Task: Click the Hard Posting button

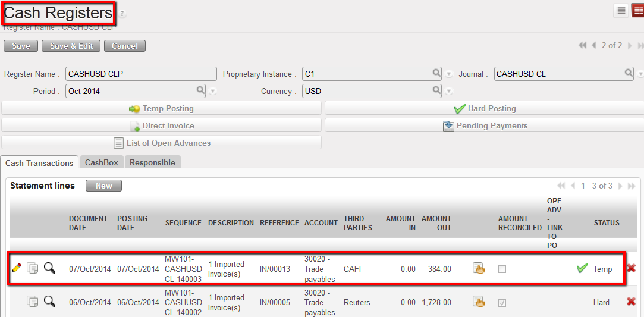Action: (x=484, y=108)
